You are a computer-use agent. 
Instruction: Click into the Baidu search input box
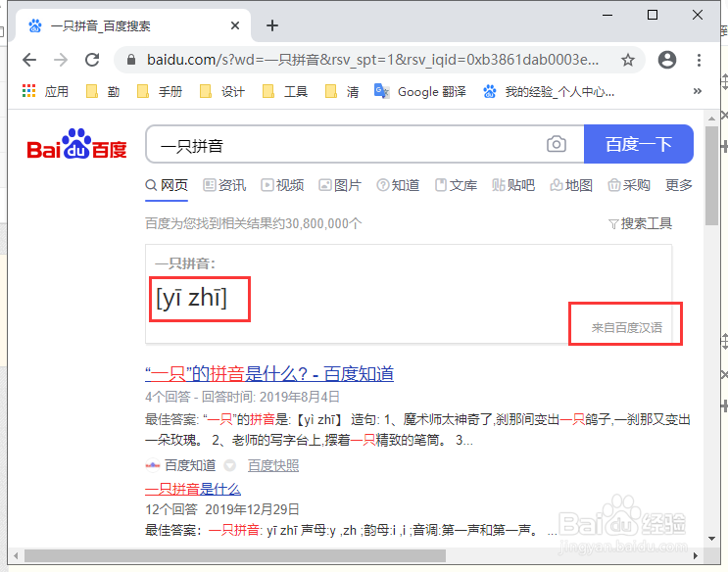coord(344,144)
